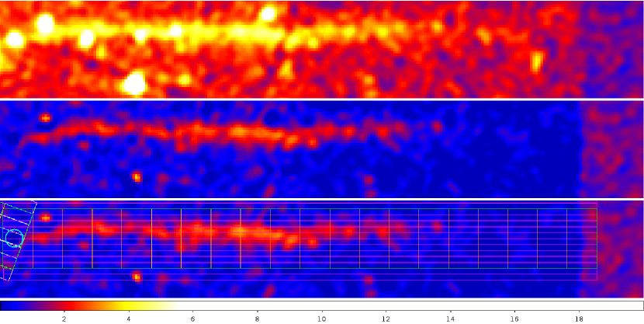Screen dimensions: 644x324
Task: Click colorbar tick label "14"
Action: (x=451, y=319)
